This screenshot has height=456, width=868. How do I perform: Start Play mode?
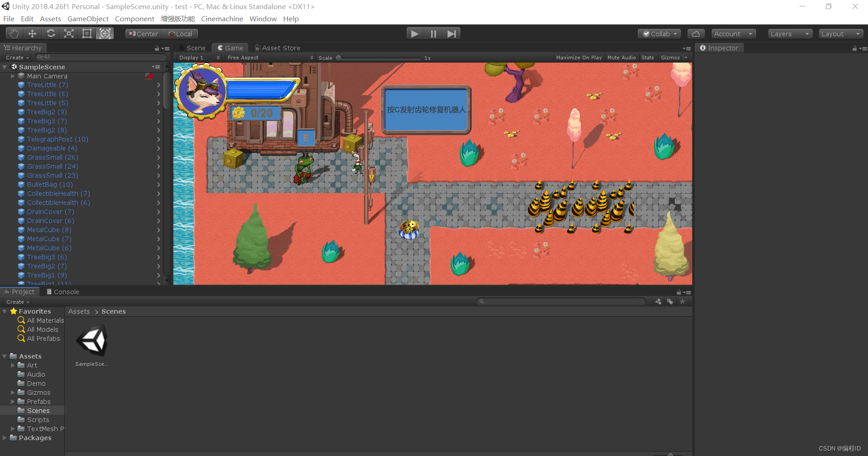[415, 34]
